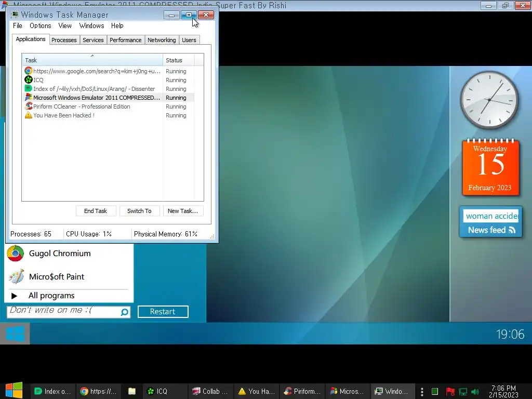Screen dimensions: 532x399
Task: Click the green square tray icon
Action: (435, 392)
